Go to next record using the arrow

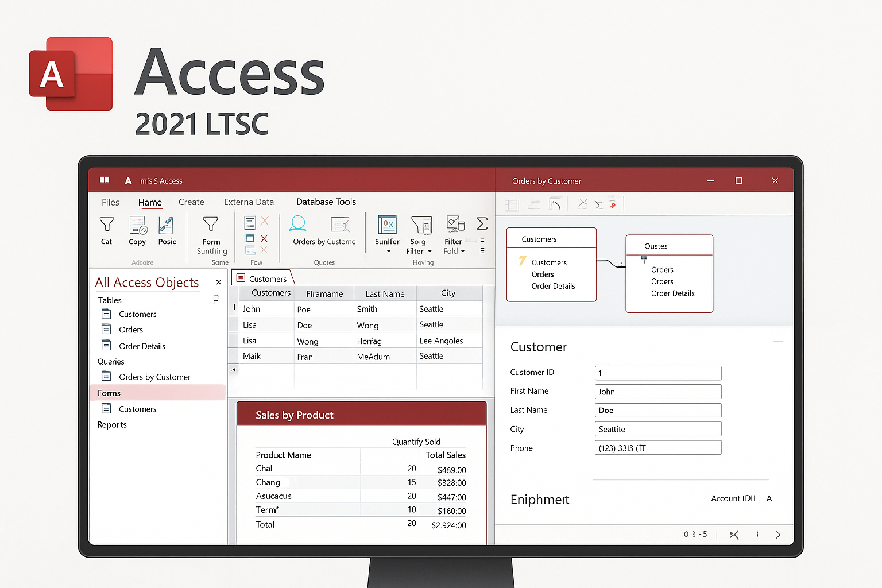(x=778, y=535)
